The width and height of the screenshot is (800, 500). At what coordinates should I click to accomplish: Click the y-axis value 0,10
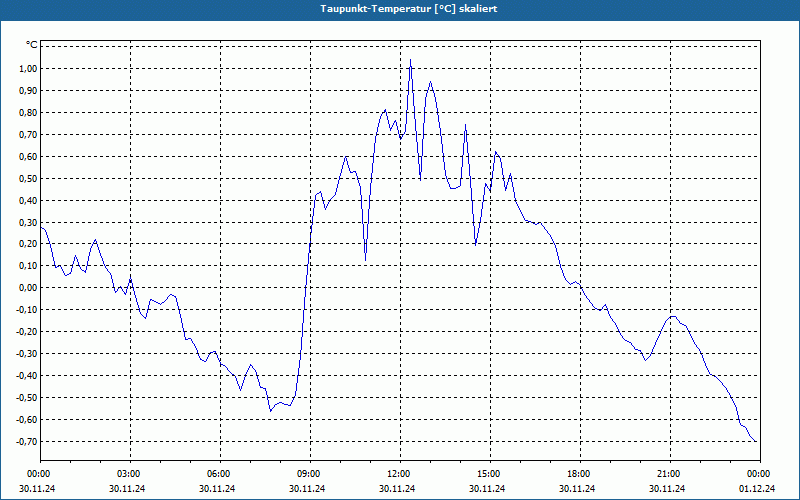coord(28,265)
